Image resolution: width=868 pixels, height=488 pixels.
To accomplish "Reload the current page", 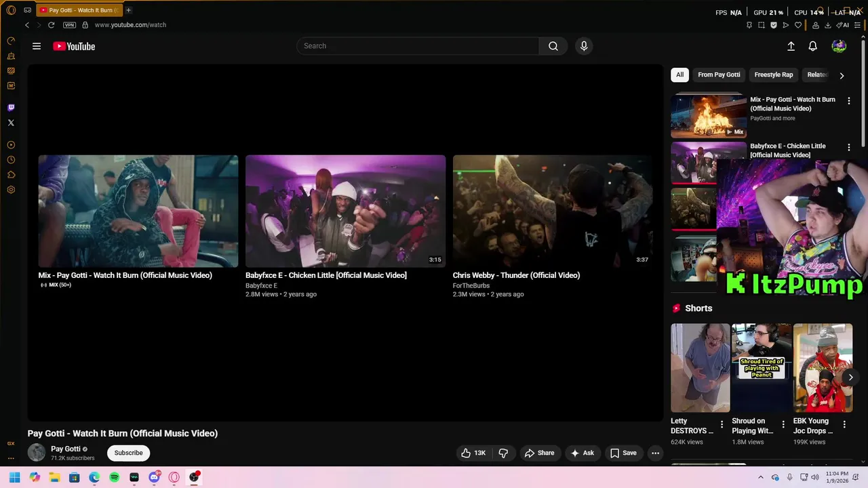I will 51,25.
